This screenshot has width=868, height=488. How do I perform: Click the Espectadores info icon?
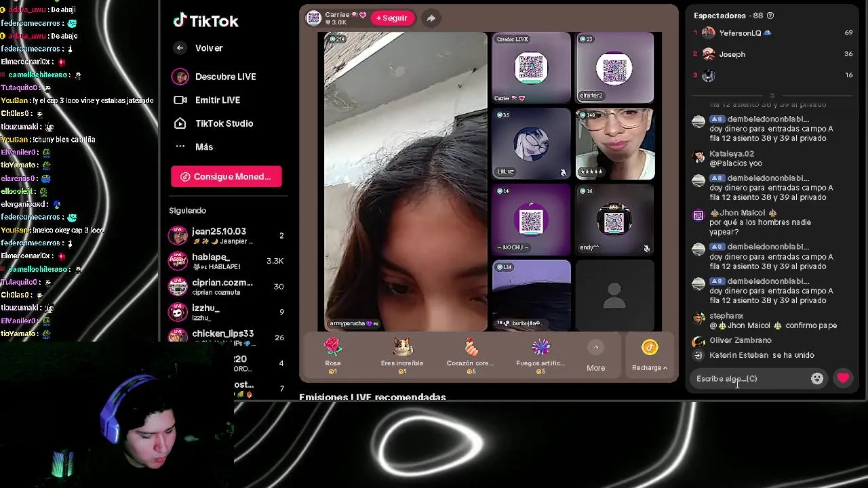tap(770, 16)
